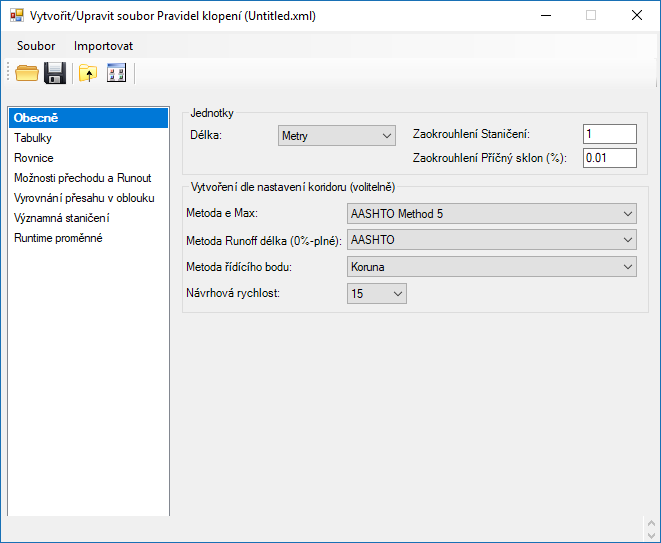
Task: Open Možnosti přechodu a Runout section
Action: (89, 178)
